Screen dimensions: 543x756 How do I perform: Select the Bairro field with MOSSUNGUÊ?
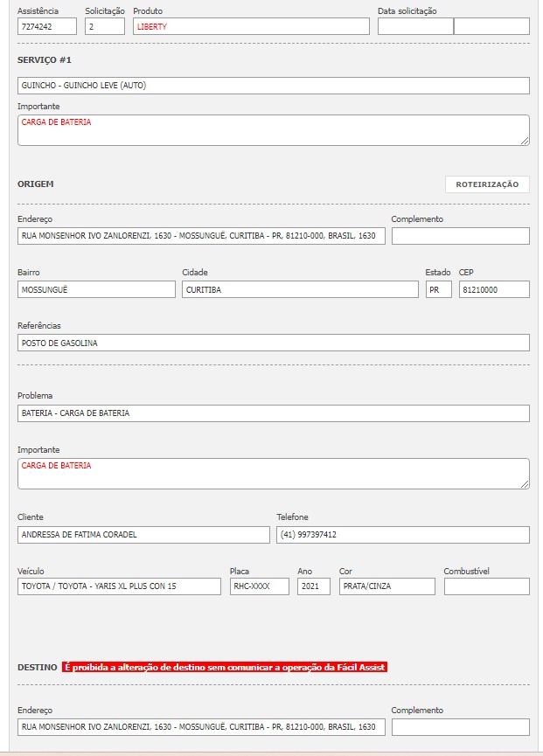[96, 289]
